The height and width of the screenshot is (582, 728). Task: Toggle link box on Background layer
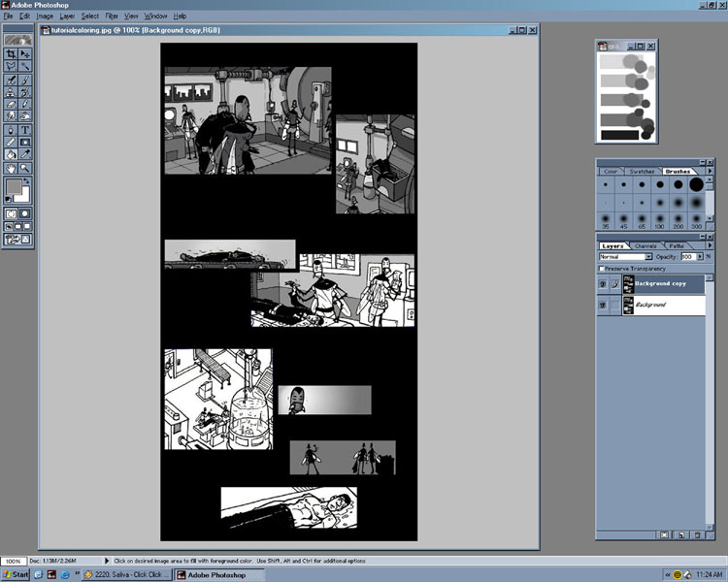coord(615,305)
